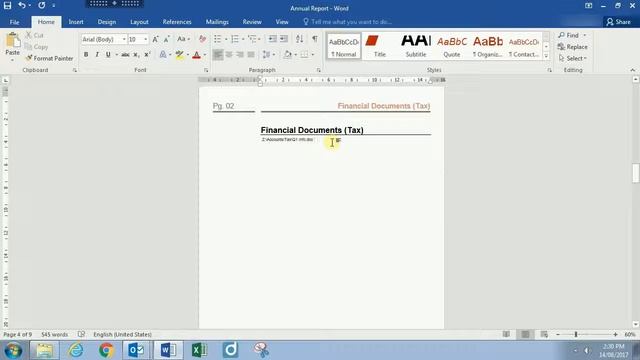Open the File tab
Image resolution: width=640 pixels, height=360 pixels.
14,22
